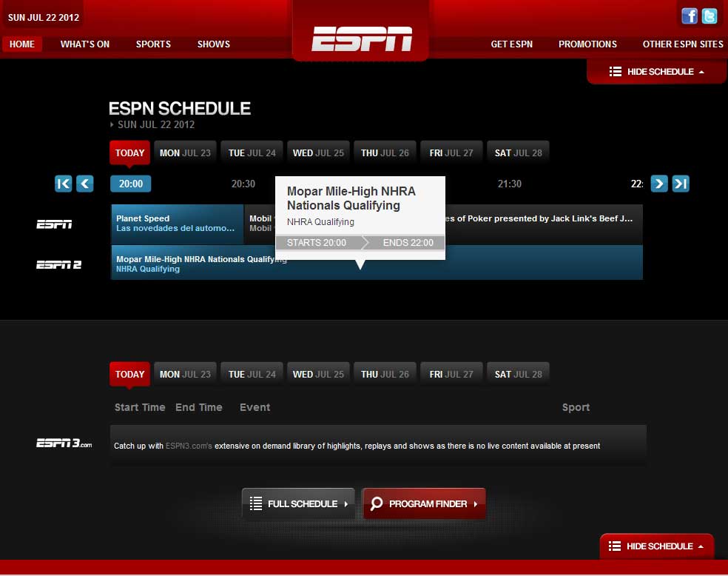Open the Shows menu
The width and height of the screenshot is (728, 576).
214,44
